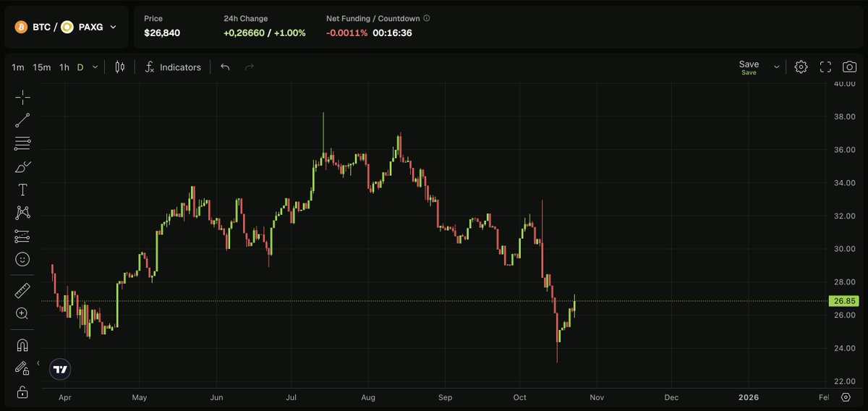Switch chart to 1m timeframe
The image size is (868, 411).
pos(18,67)
